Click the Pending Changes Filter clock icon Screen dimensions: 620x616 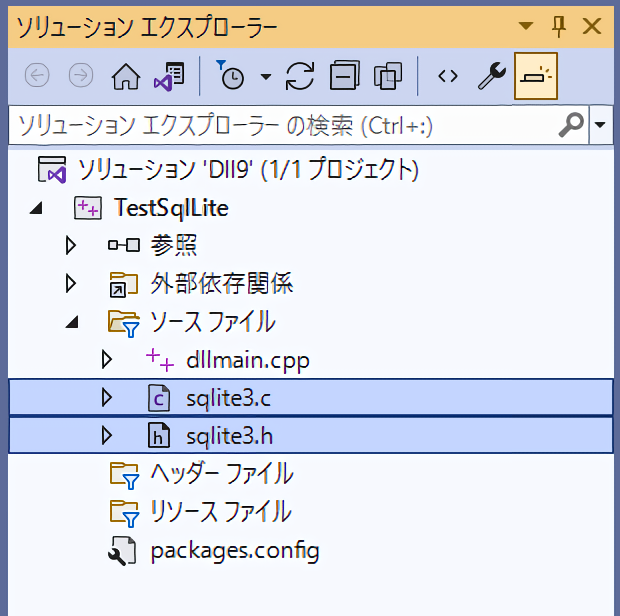click(x=231, y=76)
